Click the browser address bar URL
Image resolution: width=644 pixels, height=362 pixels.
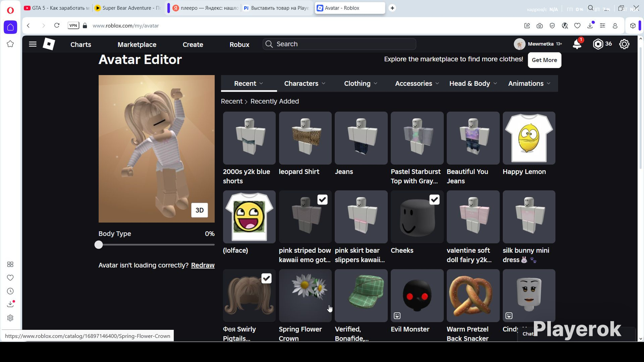click(126, 26)
